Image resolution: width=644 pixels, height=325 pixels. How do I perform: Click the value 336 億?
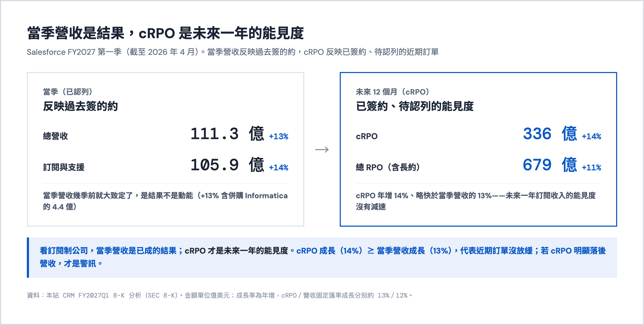click(x=550, y=133)
